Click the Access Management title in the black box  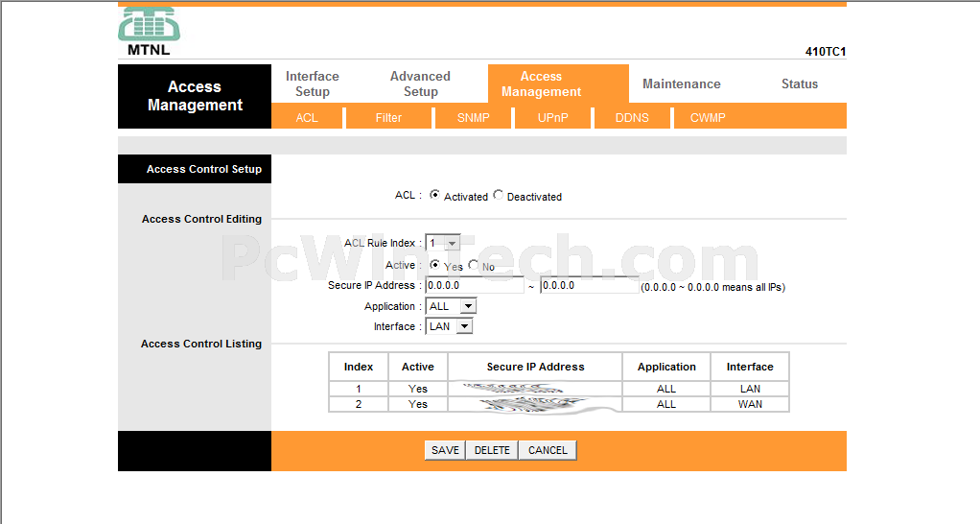click(195, 96)
